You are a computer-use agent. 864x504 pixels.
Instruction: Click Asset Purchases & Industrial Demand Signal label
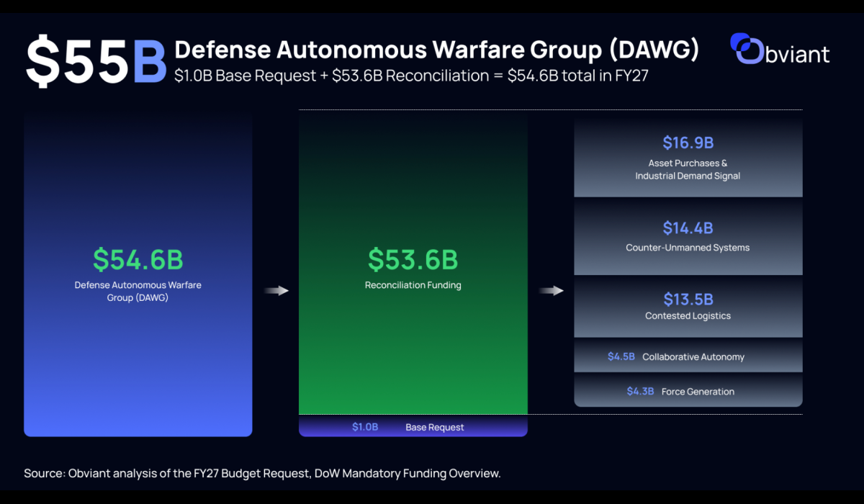(688, 169)
